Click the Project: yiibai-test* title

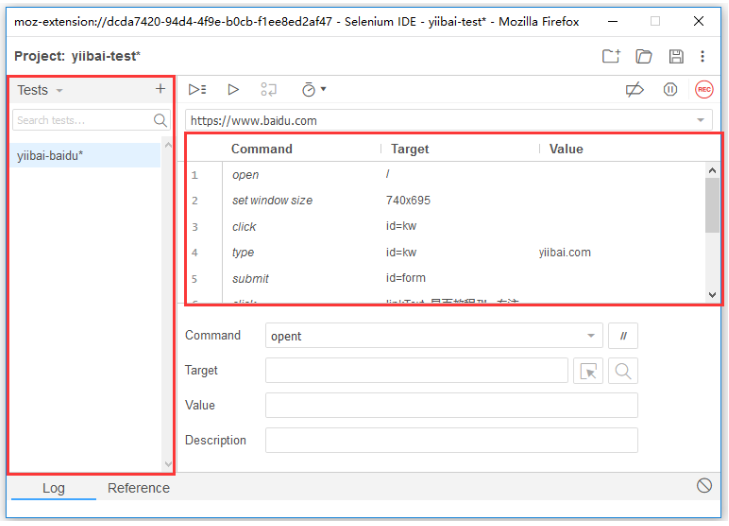coord(77,56)
